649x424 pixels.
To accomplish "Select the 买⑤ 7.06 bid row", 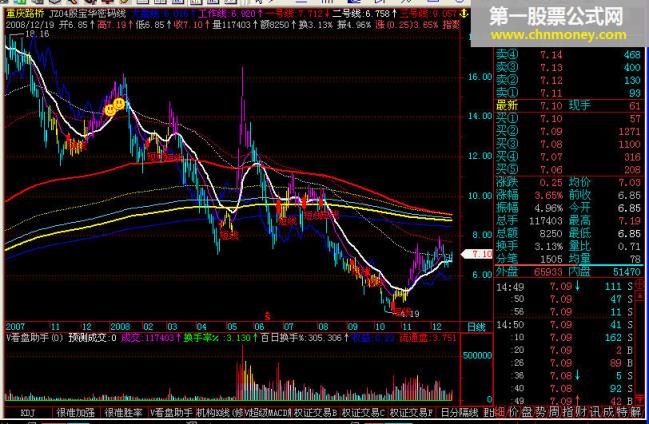I will [569, 170].
